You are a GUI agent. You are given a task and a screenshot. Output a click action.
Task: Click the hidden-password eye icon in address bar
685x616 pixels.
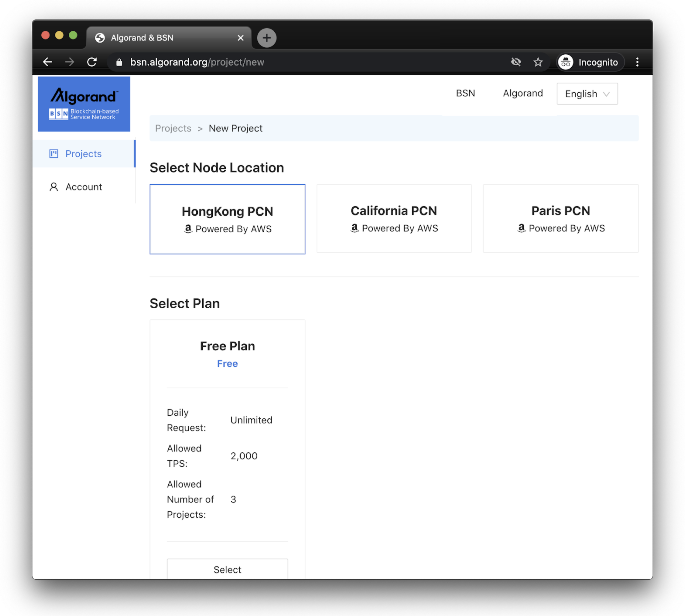516,62
